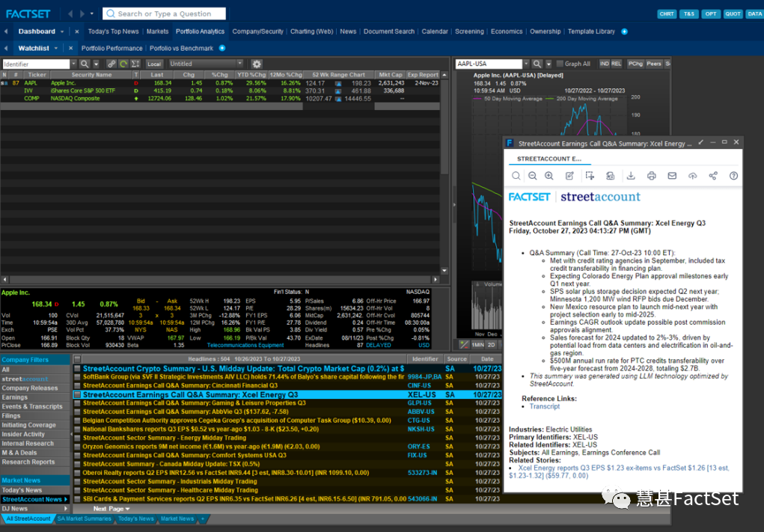The height and width of the screenshot is (532, 764).
Task: Check the SoftBank Group headline checkbox
Action: click(x=77, y=377)
